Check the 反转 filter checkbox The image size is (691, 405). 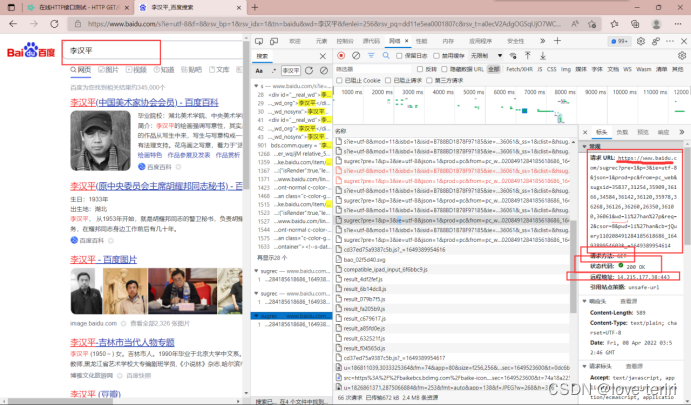point(420,69)
